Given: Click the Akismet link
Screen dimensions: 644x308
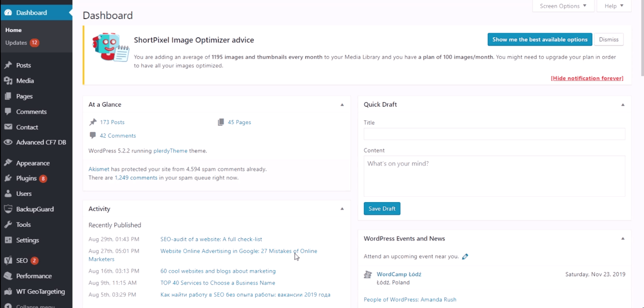Looking at the screenshot, I should (x=99, y=169).
